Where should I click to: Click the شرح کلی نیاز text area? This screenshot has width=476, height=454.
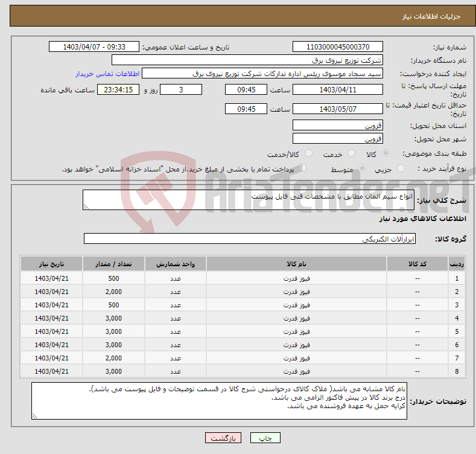click(x=249, y=200)
